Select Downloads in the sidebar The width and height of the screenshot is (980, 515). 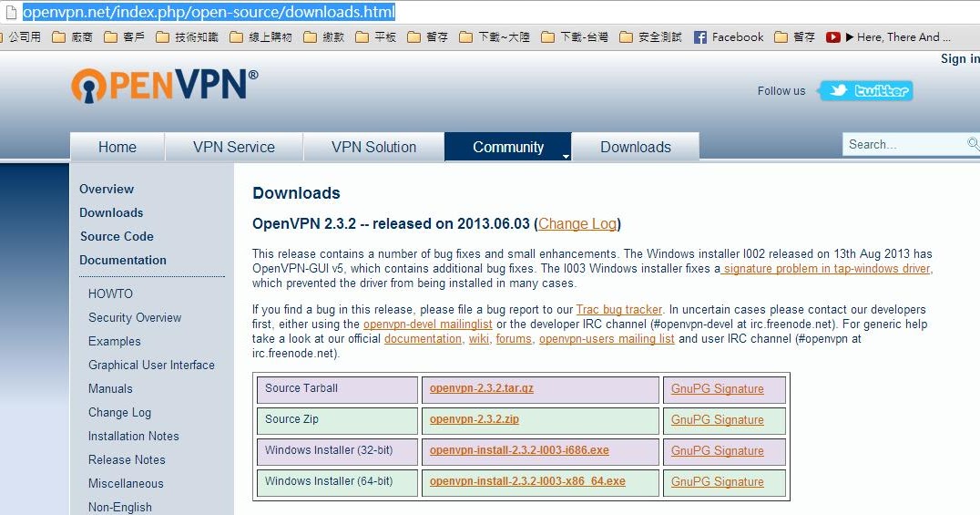click(x=111, y=212)
